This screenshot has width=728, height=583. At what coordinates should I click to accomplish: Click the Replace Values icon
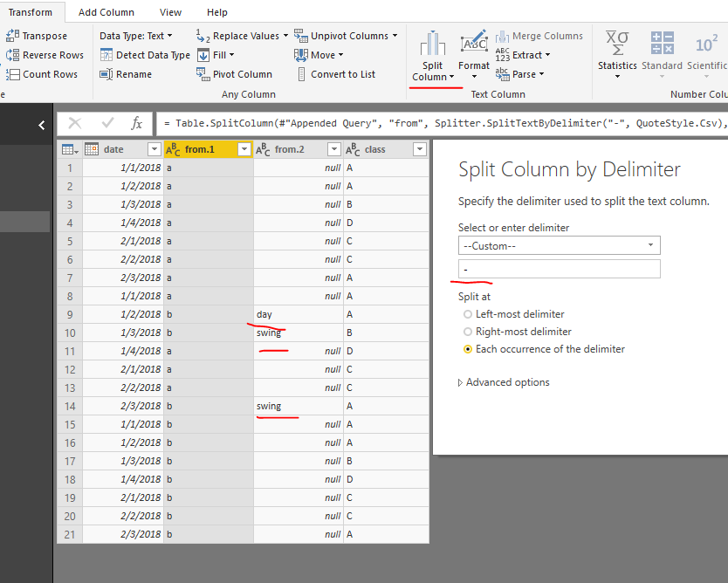(203, 36)
